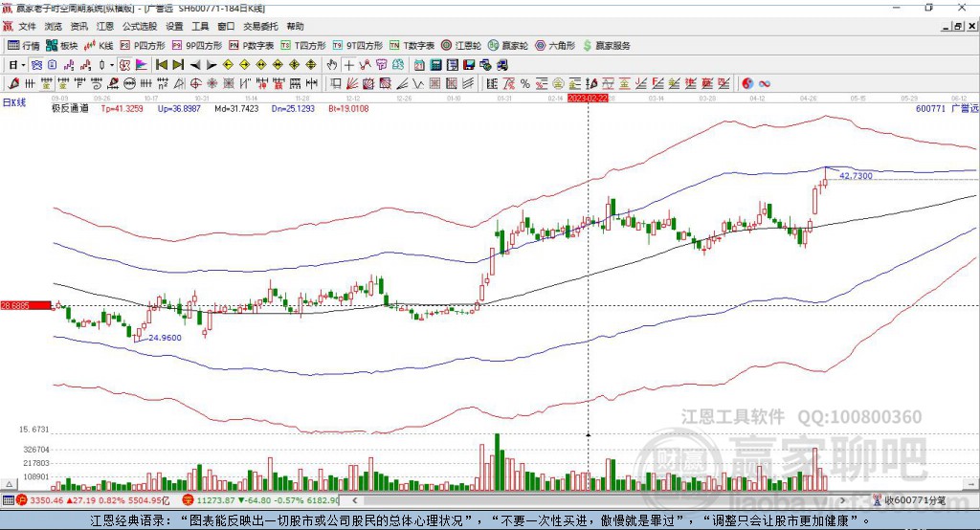
Task: Step chart left with black left arrow
Action: (195, 65)
